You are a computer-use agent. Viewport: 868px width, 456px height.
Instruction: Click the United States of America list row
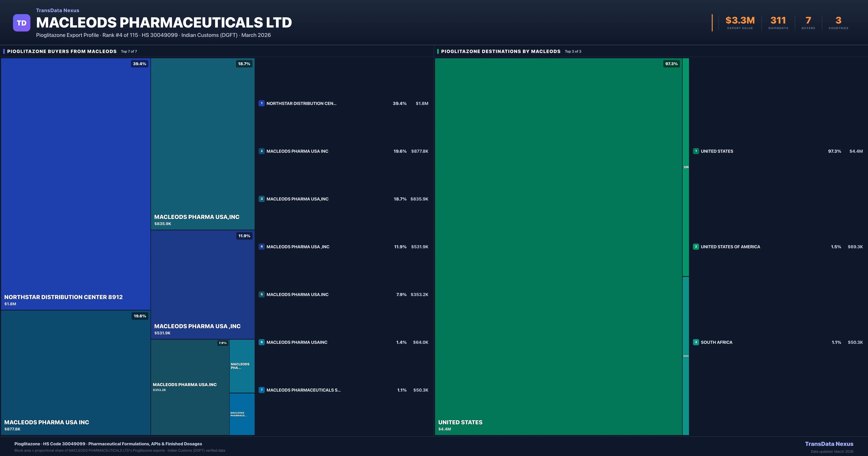pyautogui.click(x=730, y=247)
